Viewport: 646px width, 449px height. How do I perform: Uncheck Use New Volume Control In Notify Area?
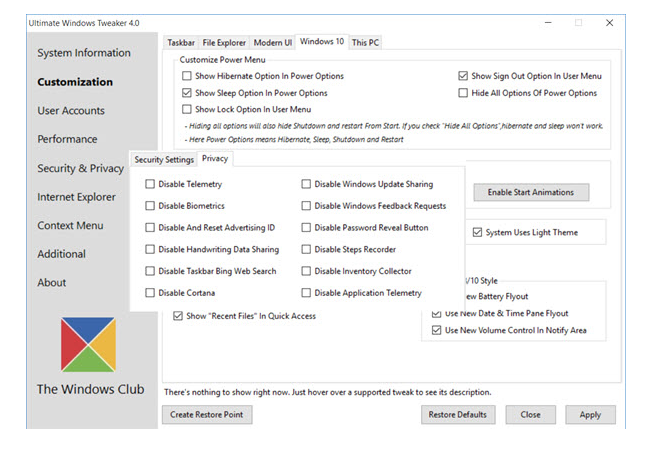pos(436,330)
